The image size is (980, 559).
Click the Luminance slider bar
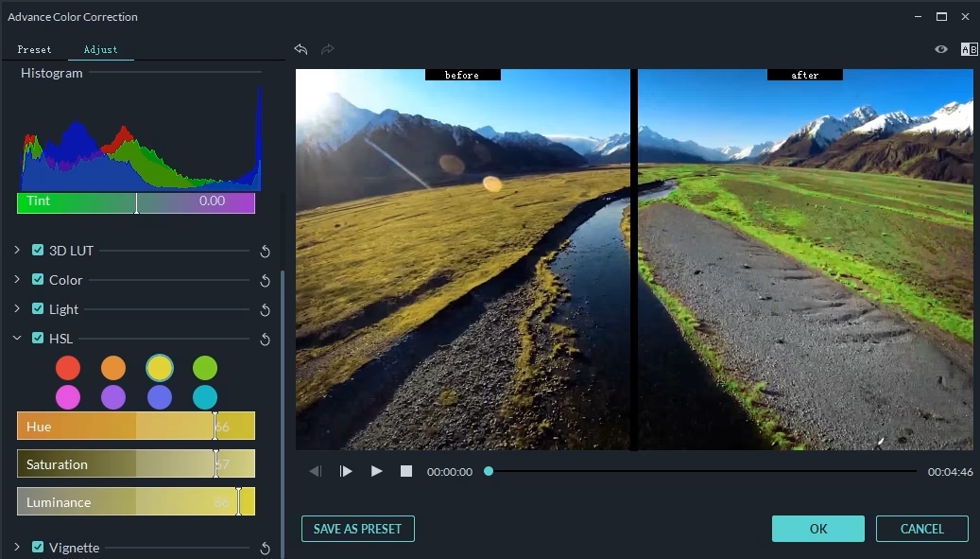tap(136, 501)
